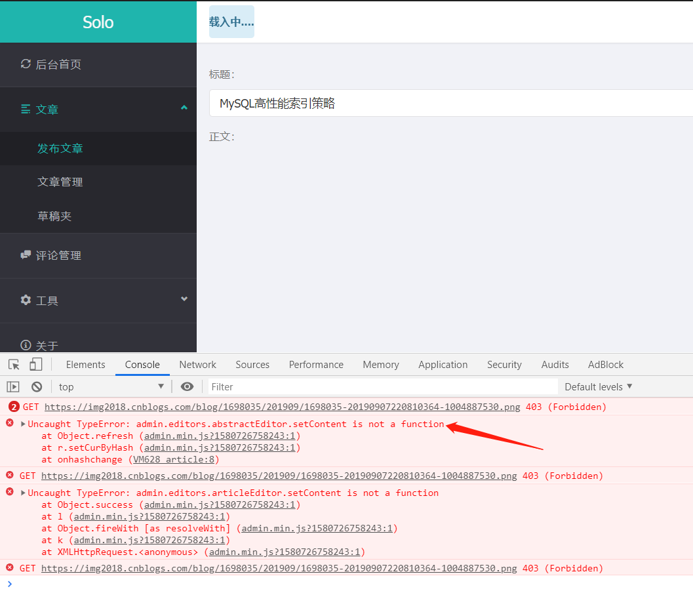This screenshot has width=693, height=616.
Task: Open the Audits tab
Action: click(555, 364)
